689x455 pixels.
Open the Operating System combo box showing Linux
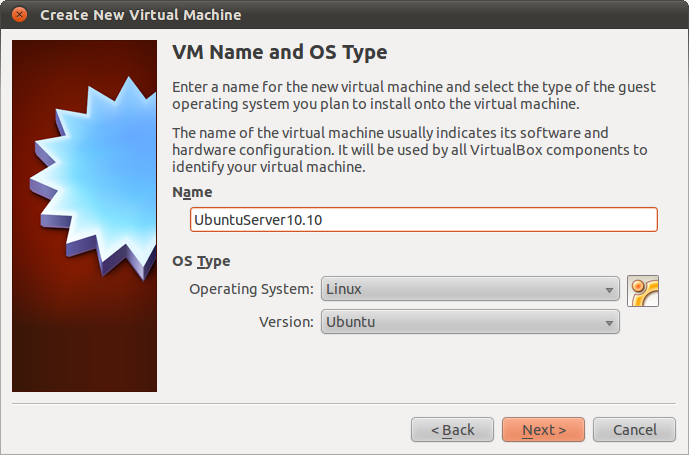pyautogui.click(x=469, y=290)
